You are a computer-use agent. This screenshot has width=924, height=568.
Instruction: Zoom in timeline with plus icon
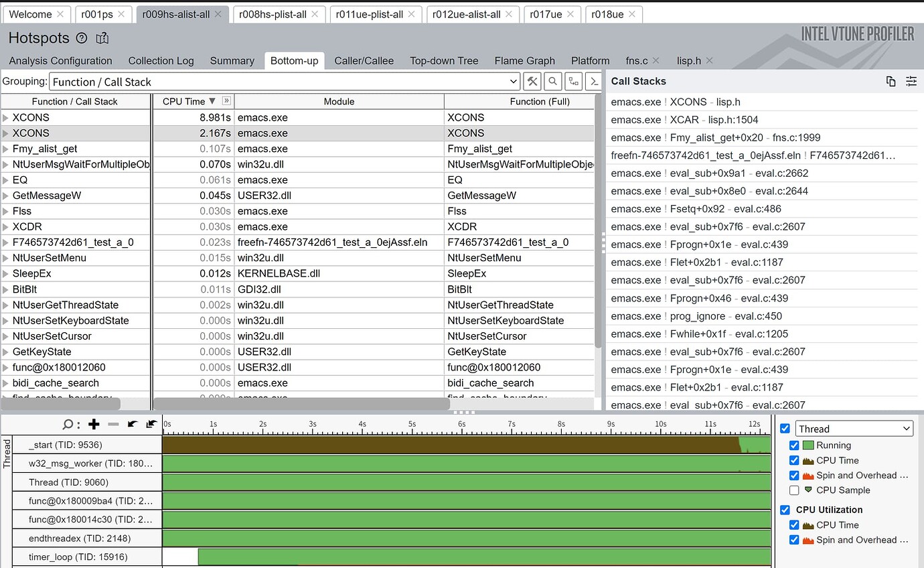pos(94,424)
